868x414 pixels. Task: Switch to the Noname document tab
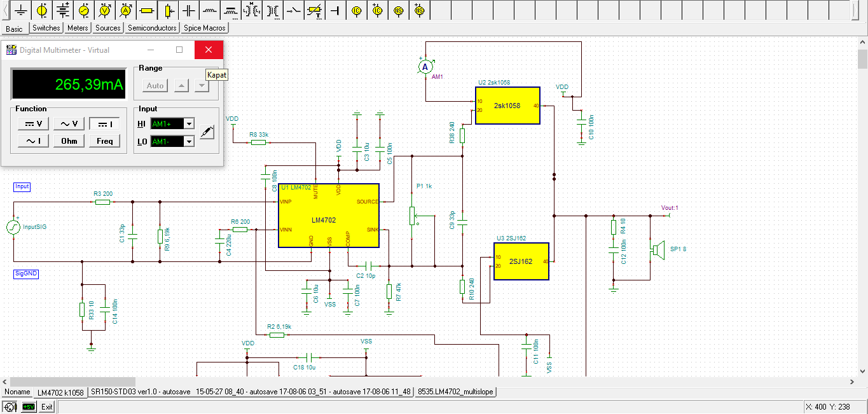17,392
